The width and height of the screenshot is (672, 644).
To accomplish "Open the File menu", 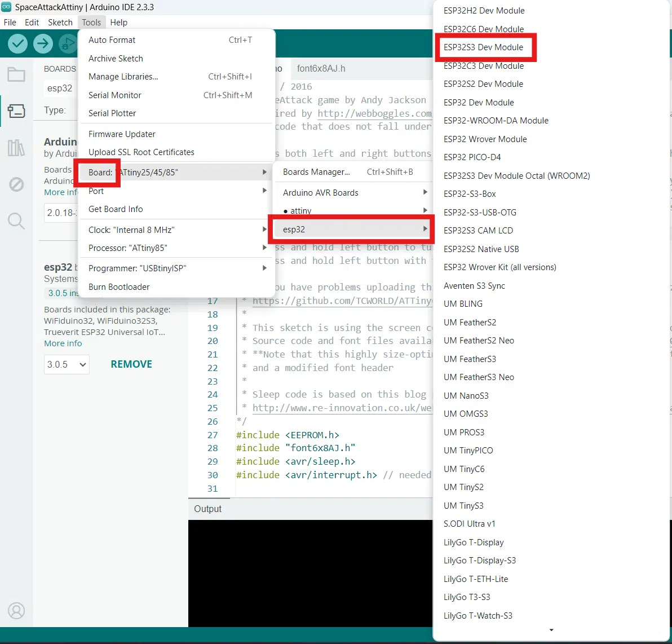I will (x=10, y=23).
